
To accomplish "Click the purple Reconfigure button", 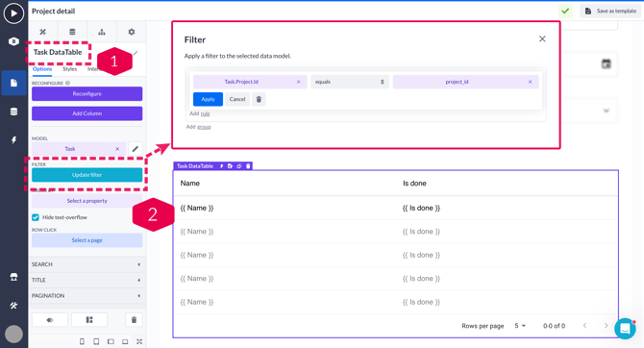I will [87, 93].
